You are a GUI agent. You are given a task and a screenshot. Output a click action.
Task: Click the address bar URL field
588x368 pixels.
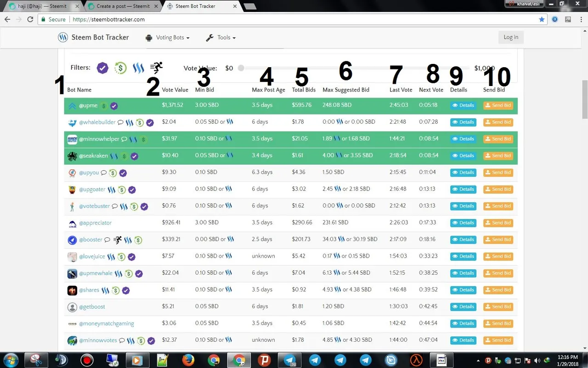pyautogui.click(x=303, y=19)
